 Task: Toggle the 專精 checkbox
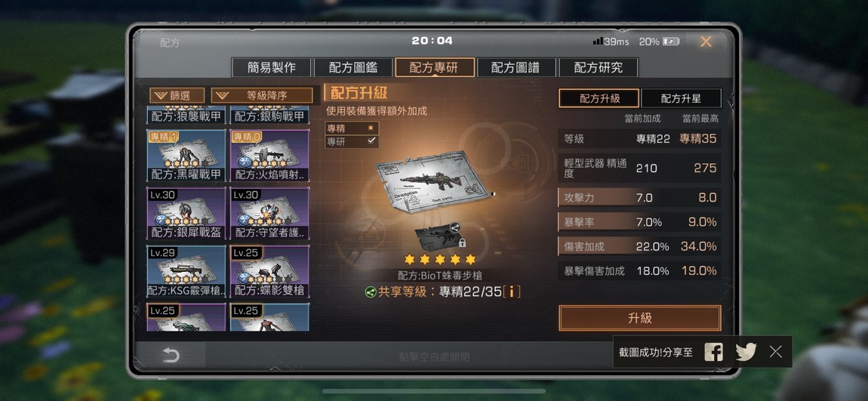click(371, 128)
